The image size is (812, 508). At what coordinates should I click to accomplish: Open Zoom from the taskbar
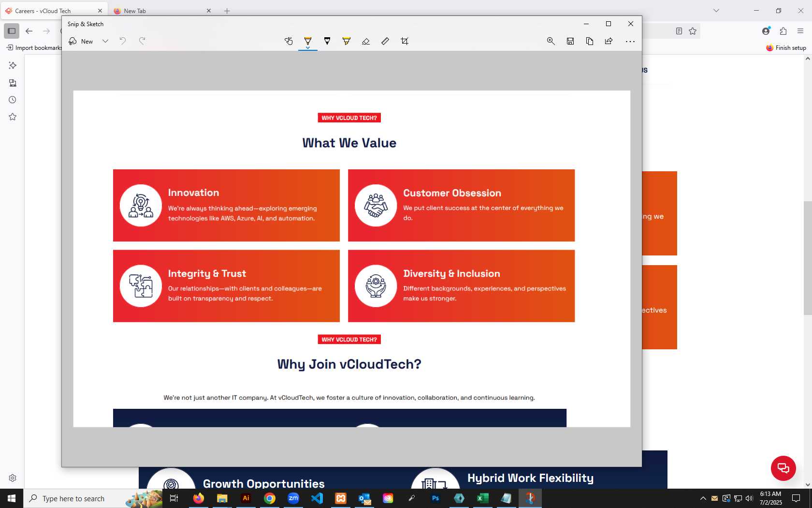pyautogui.click(x=293, y=498)
